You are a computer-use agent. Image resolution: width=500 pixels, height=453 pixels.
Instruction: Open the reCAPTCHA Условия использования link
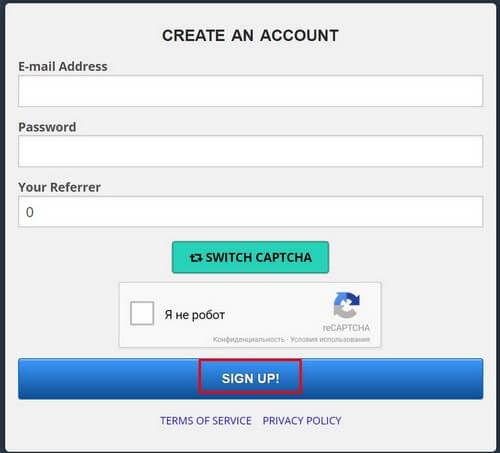point(330,339)
